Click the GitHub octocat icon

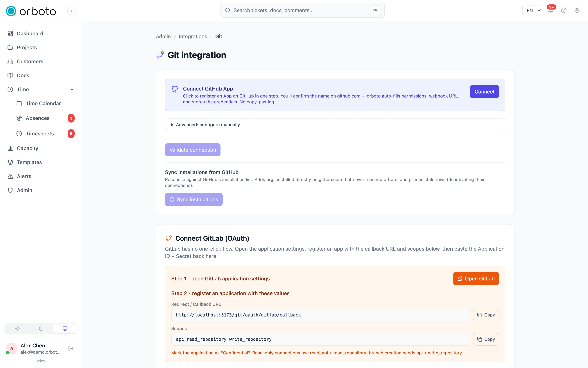[x=175, y=89]
